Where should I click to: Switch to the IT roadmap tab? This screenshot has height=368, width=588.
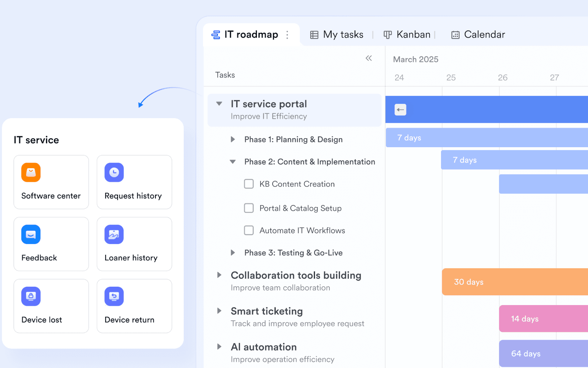point(251,35)
